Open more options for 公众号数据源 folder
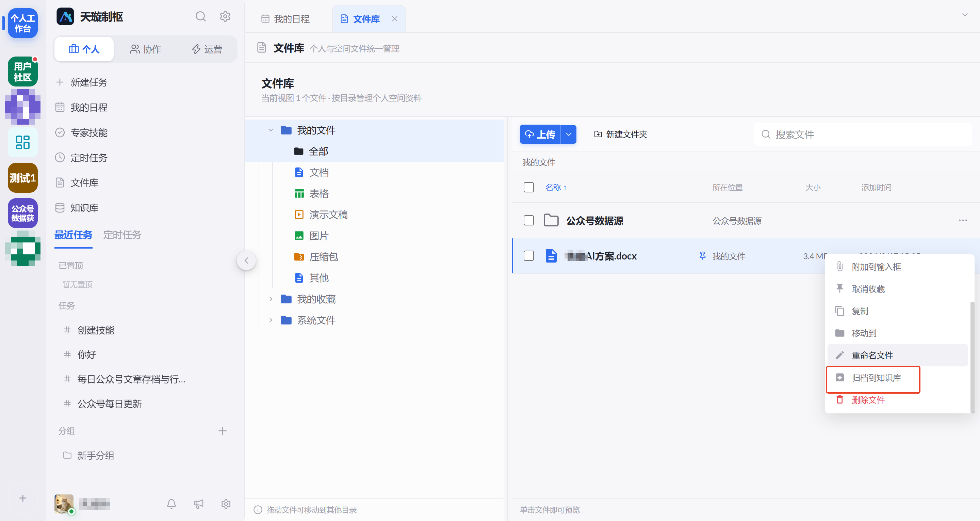The height and width of the screenshot is (521, 980). [963, 220]
